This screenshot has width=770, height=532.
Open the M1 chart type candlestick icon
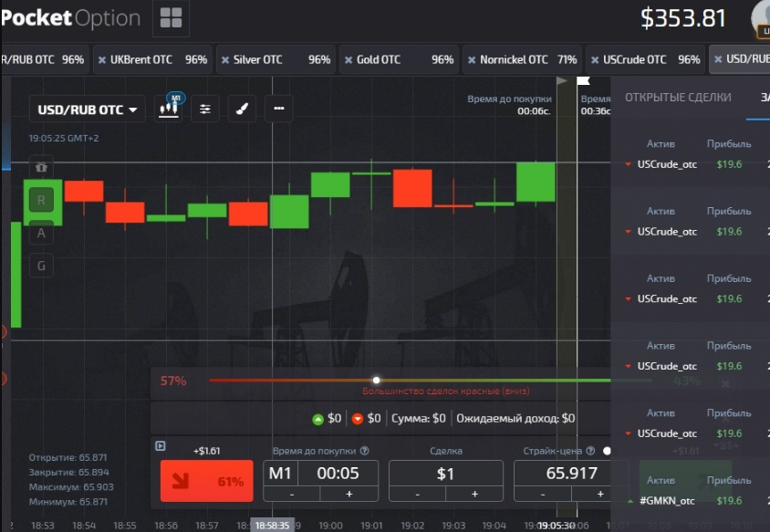(x=169, y=109)
